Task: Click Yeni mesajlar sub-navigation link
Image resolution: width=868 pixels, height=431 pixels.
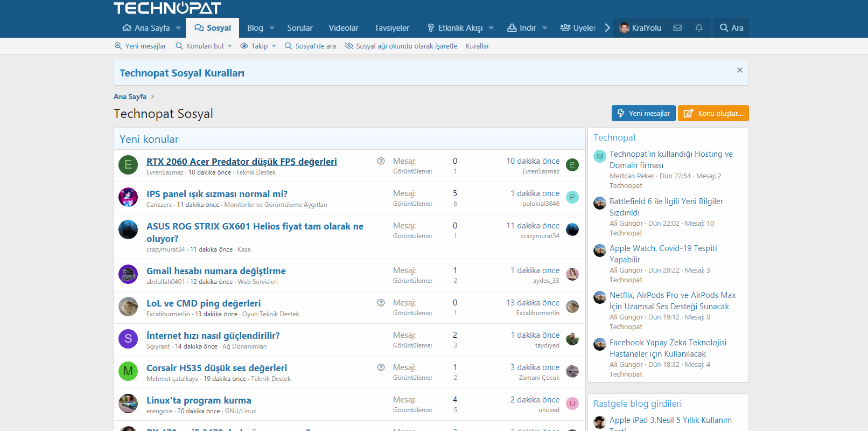Action: [x=140, y=46]
